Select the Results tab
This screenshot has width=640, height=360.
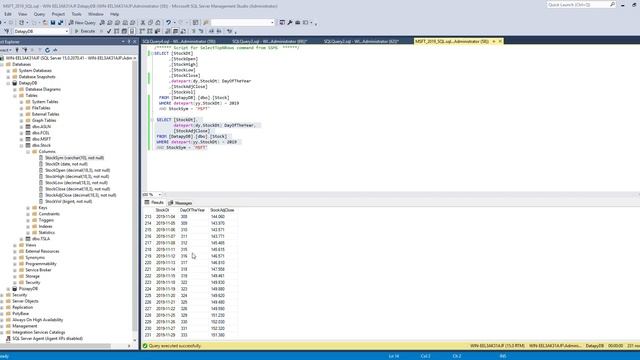point(154,203)
